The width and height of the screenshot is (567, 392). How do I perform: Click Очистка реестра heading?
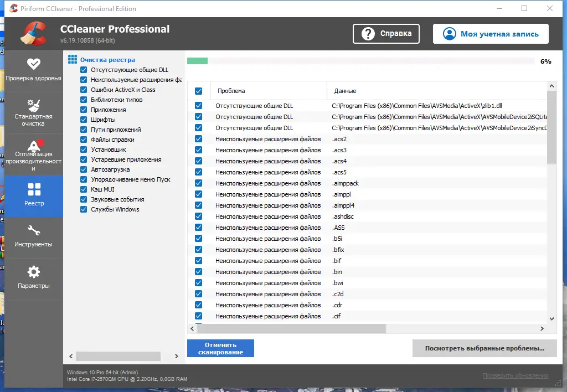107,60
